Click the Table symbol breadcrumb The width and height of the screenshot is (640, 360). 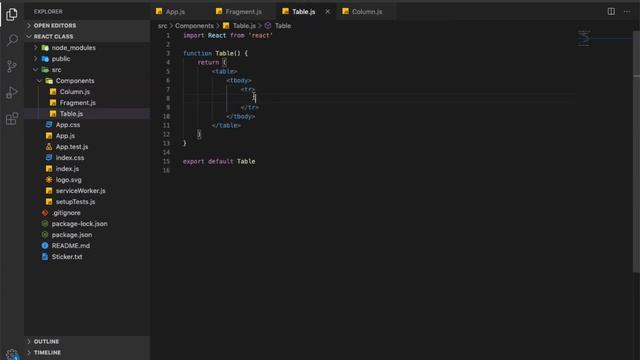pos(278,26)
